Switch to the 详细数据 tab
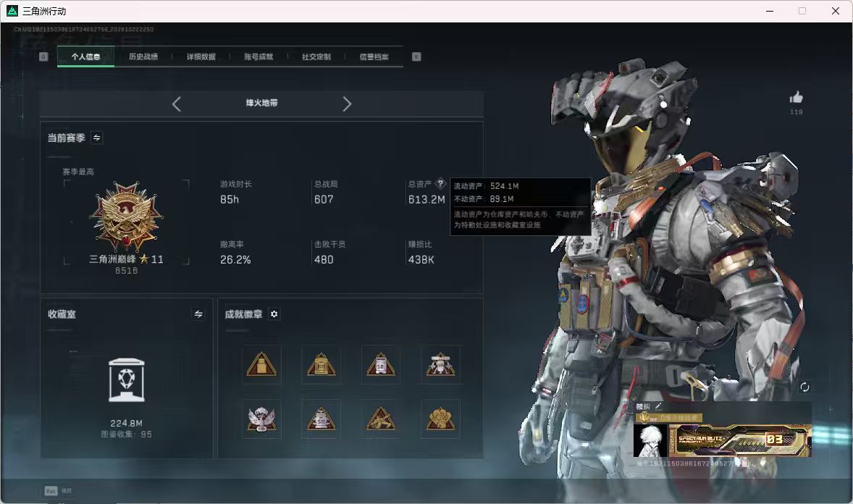 tap(201, 56)
